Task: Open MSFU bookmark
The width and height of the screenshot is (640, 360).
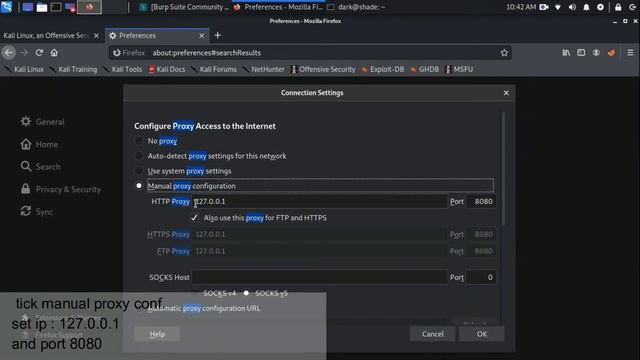Action: (459, 69)
